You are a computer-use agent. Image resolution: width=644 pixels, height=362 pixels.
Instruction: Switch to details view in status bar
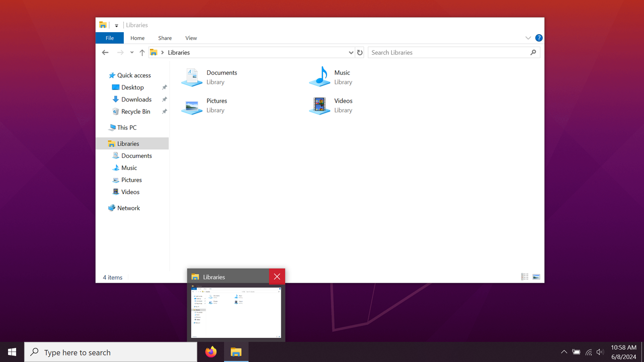coord(525,277)
